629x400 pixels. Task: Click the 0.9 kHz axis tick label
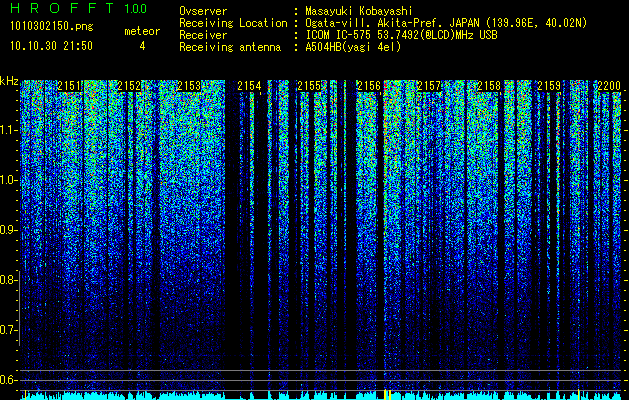(x=9, y=230)
